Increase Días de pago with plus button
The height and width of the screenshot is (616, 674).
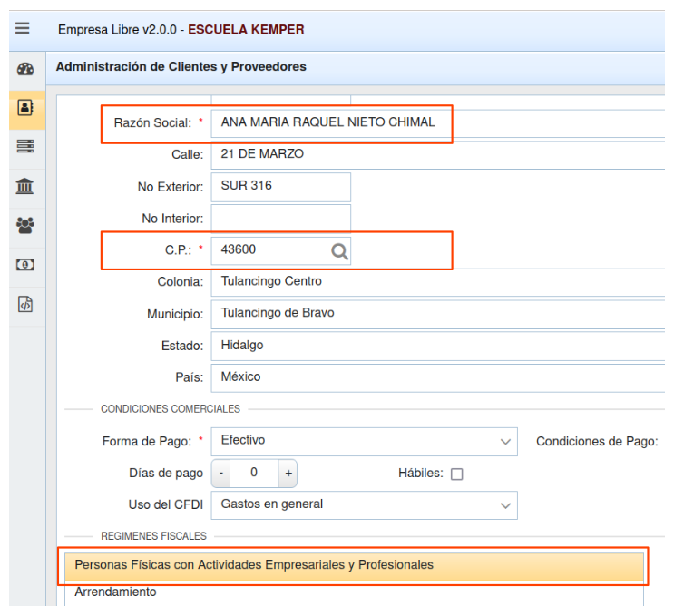point(288,474)
